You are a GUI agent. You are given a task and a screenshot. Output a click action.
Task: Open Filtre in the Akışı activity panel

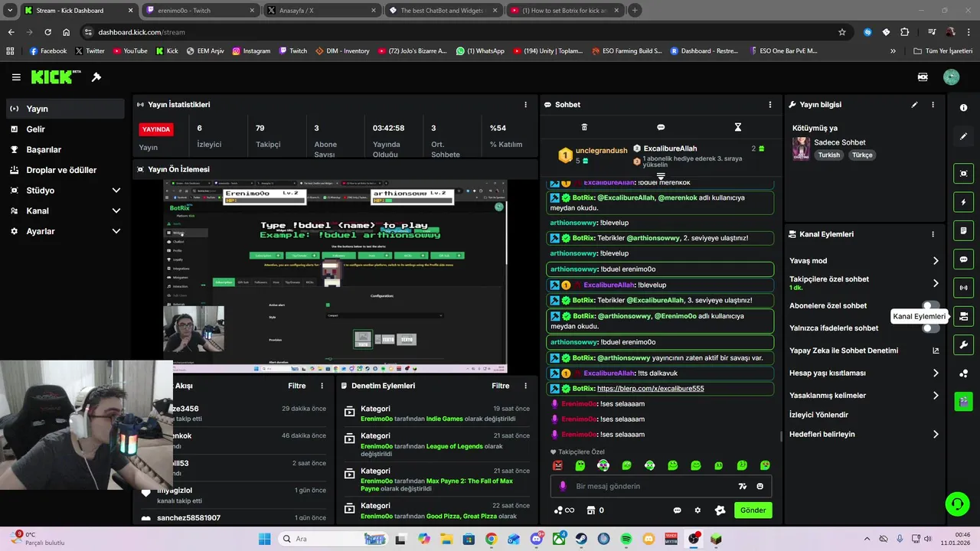pos(297,386)
